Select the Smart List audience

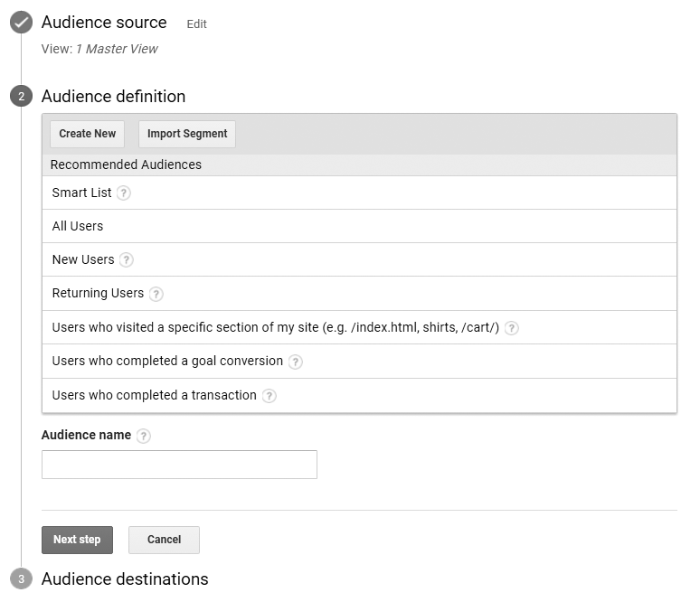pyautogui.click(x=359, y=193)
